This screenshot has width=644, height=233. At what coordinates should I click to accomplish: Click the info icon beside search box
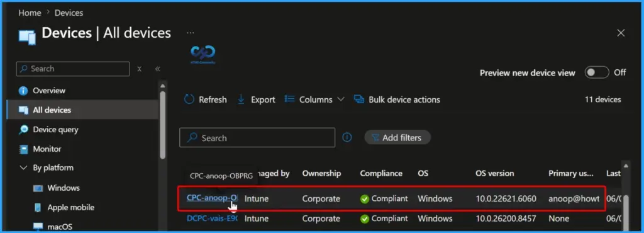[x=347, y=138]
